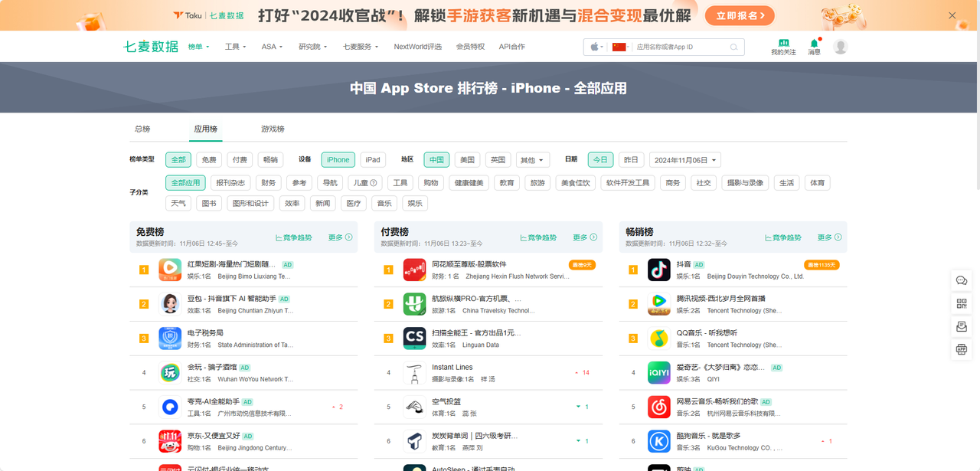Image resolution: width=980 pixels, height=471 pixels.
Task: Open API合作 menu item
Action: (x=512, y=47)
